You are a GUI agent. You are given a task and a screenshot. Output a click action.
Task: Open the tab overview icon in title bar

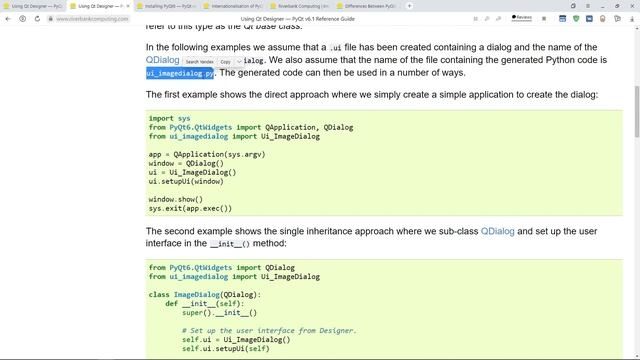(573, 6)
